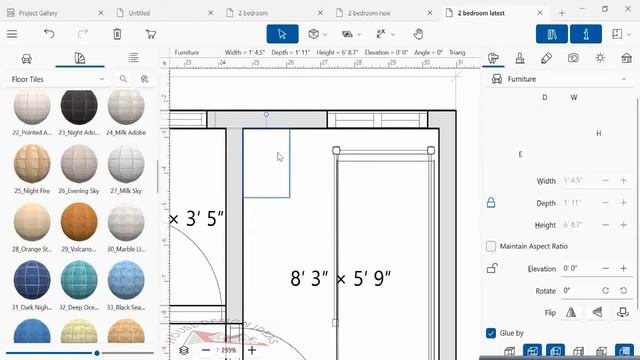Close the 2 bedroom latest tab
The image size is (640, 360).
[x=540, y=13]
